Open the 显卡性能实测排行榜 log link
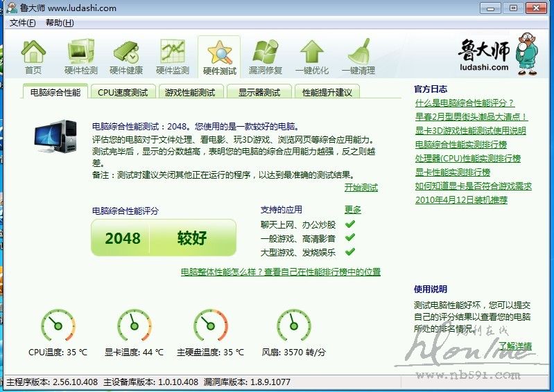 [x=452, y=172]
